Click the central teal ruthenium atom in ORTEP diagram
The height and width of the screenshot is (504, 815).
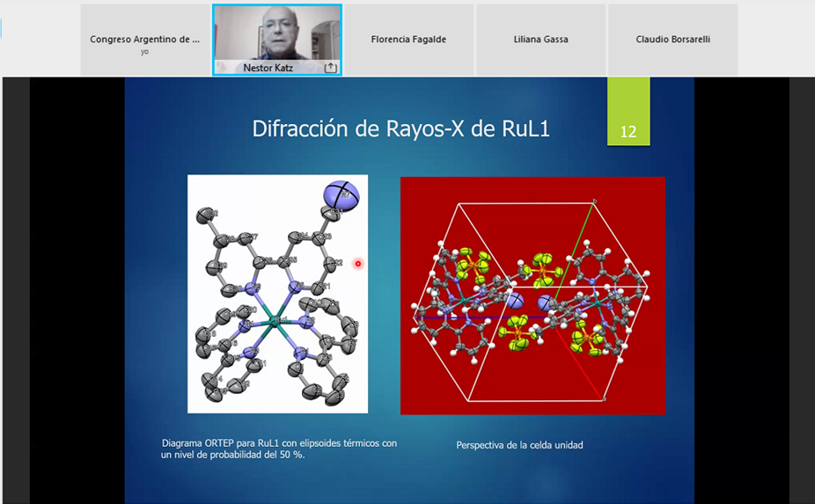click(274, 324)
